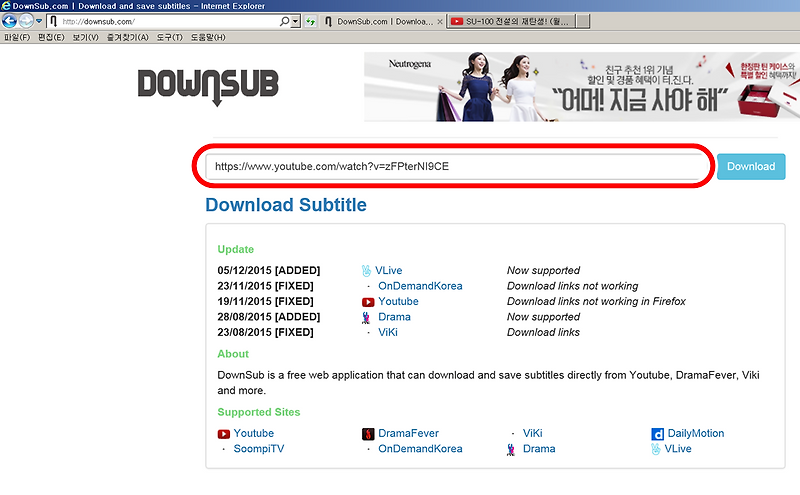Viewport: 800px width, 495px height.
Task: Click the Drama figure icon in Update list
Action: coord(366,318)
